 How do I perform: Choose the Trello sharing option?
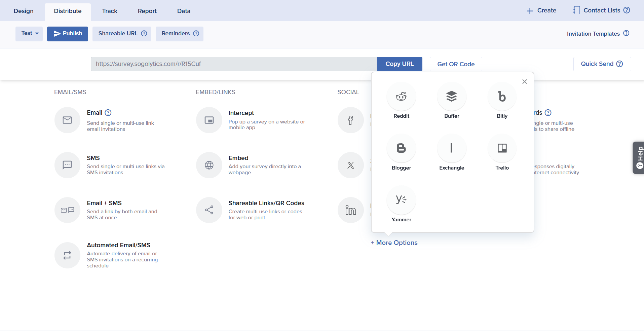pos(502,148)
